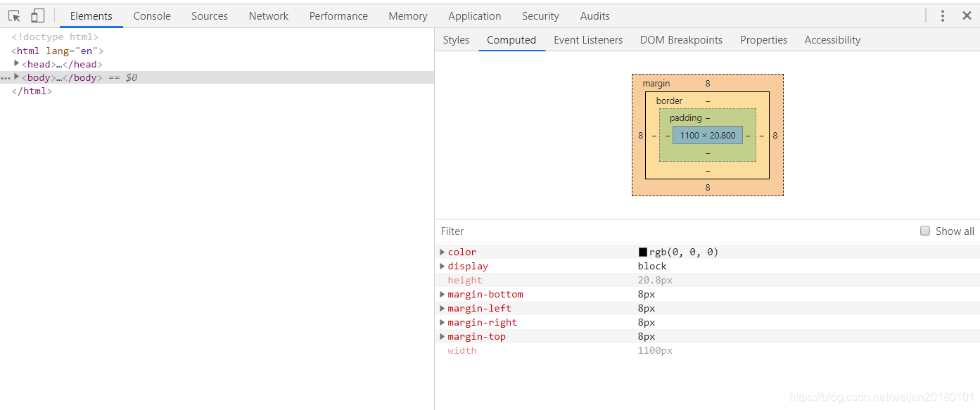Open the Network tab
The image size is (980, 410).
pos(269,15)
